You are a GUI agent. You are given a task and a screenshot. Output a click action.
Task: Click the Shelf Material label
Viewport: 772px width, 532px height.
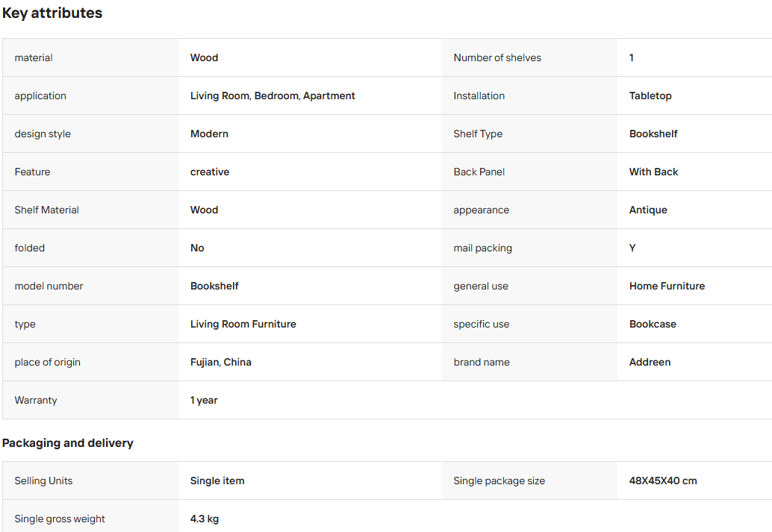(47, 210)
